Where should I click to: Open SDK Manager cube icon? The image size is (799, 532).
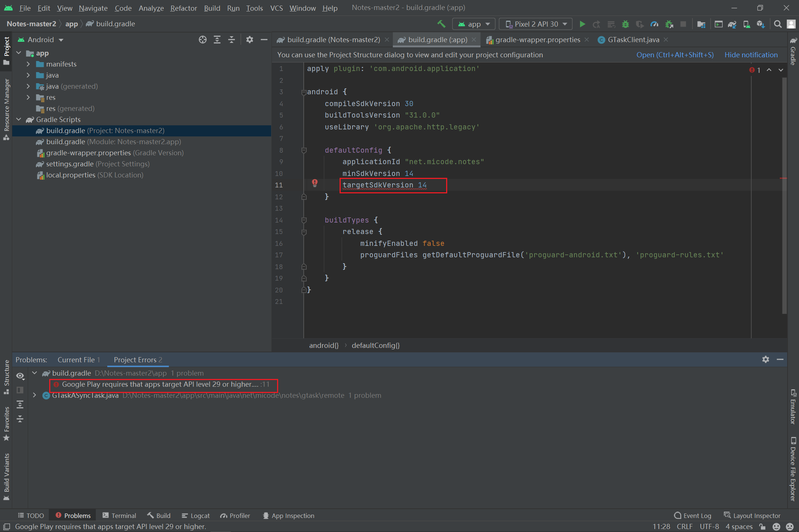coord(761,24)
